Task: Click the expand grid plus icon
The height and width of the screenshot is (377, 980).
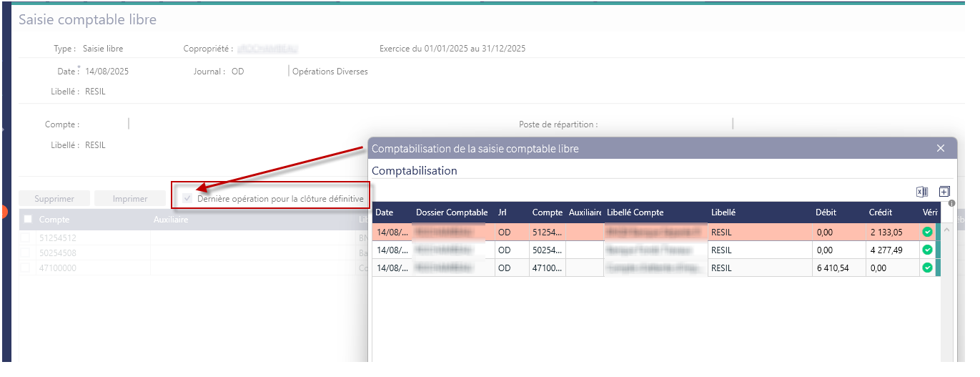Action: [944, 192]
